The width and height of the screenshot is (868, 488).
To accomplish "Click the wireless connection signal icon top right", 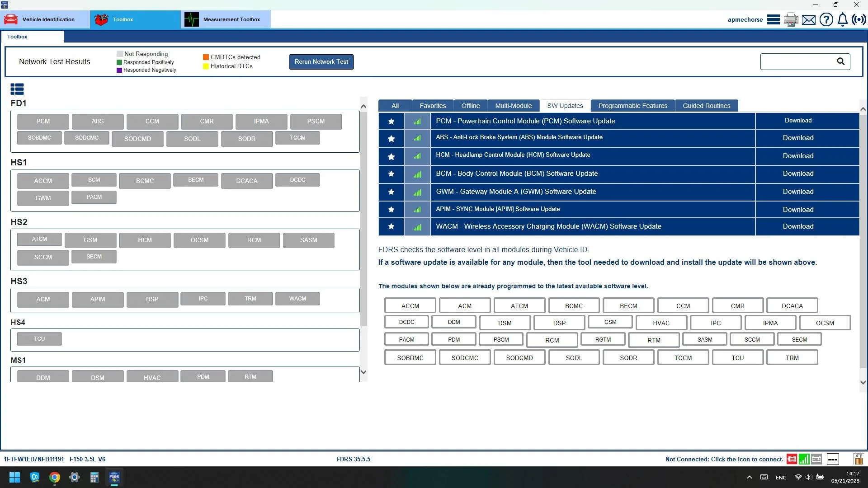I will click(859, 19).
